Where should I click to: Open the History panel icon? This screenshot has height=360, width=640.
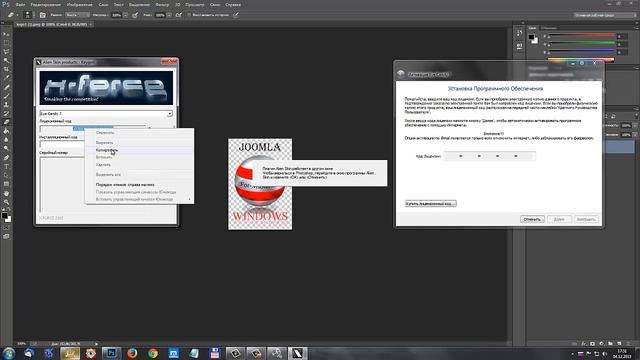pyautogui.click(x=519, y=33)
